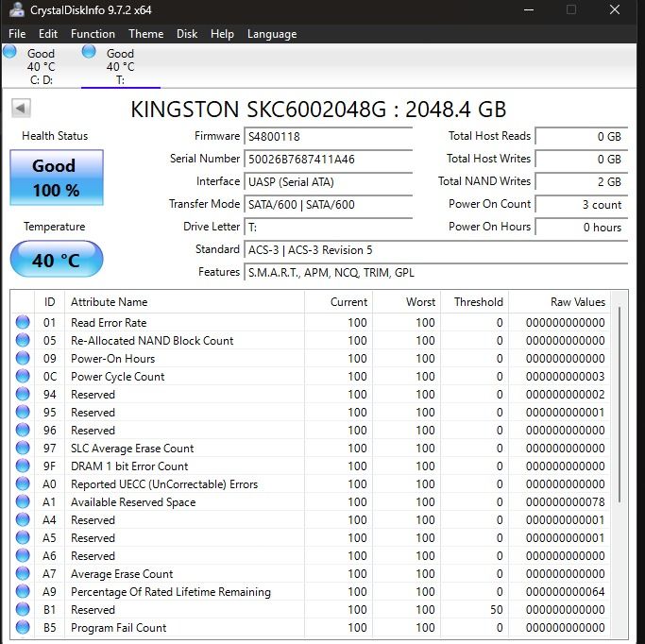Click the Standard field ACS-3 Revision 5

coord(435,249)
